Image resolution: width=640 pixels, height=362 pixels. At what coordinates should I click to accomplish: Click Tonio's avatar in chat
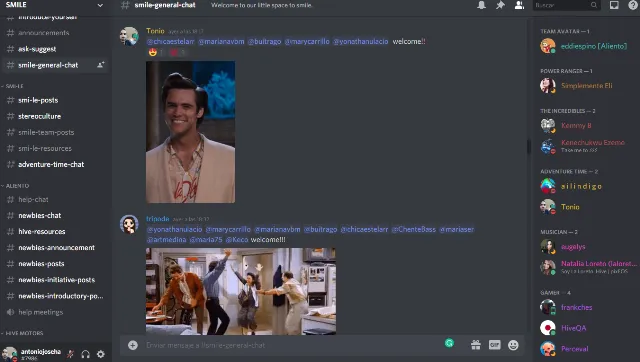(129, 36)
